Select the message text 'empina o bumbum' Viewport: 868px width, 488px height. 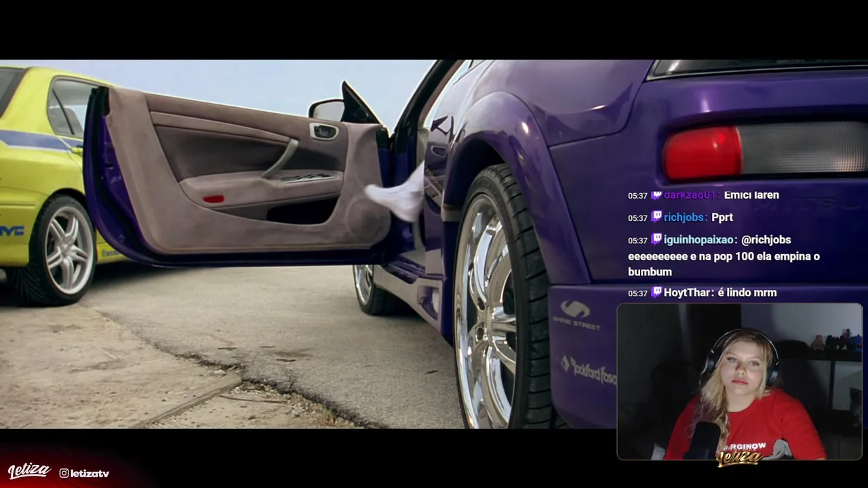pyautogui.click(x=724, y=264)
